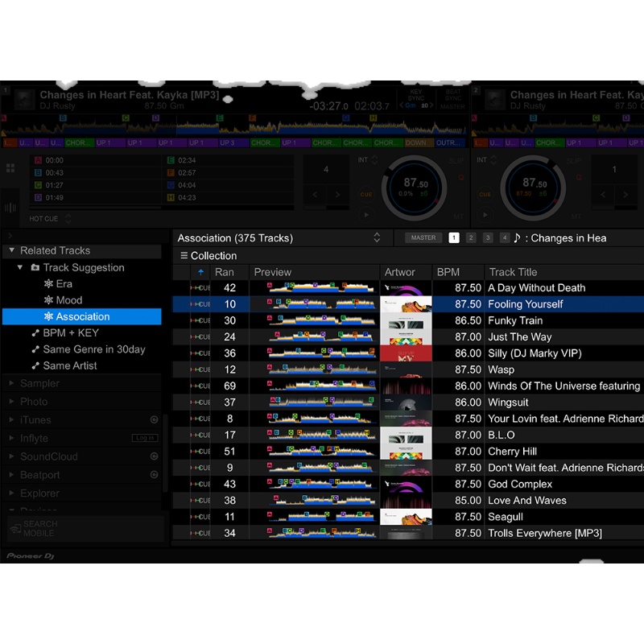Click deck 2 play button
The height and width of the screenshot is (644, 644).
485,214
